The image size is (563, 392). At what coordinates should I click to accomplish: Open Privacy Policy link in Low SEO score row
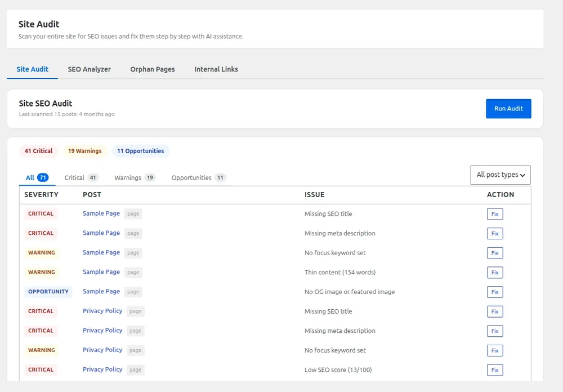pos(102,369)
